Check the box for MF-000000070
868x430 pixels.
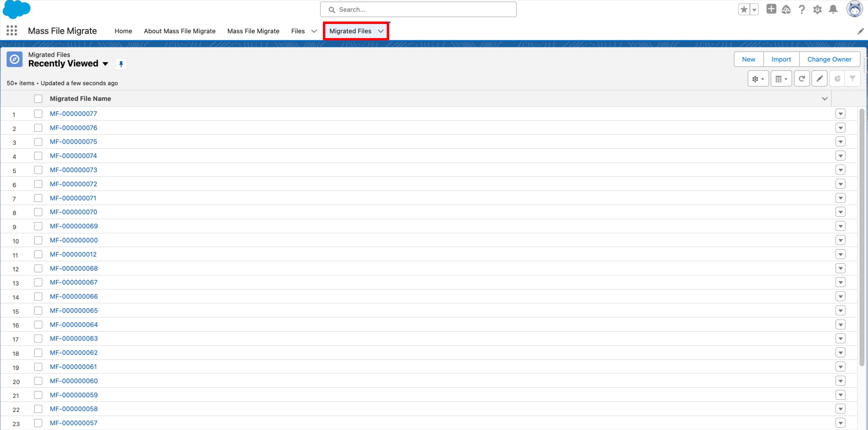(x=38, y=212)
